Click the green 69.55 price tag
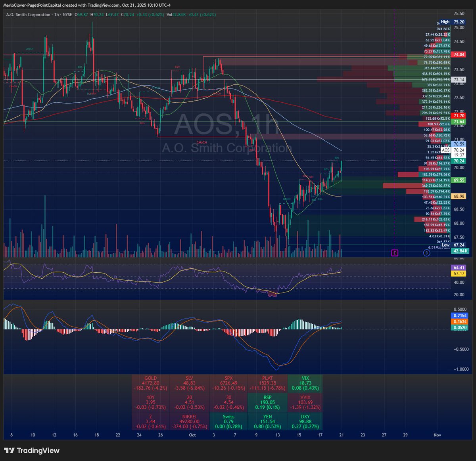 point(459,180)
